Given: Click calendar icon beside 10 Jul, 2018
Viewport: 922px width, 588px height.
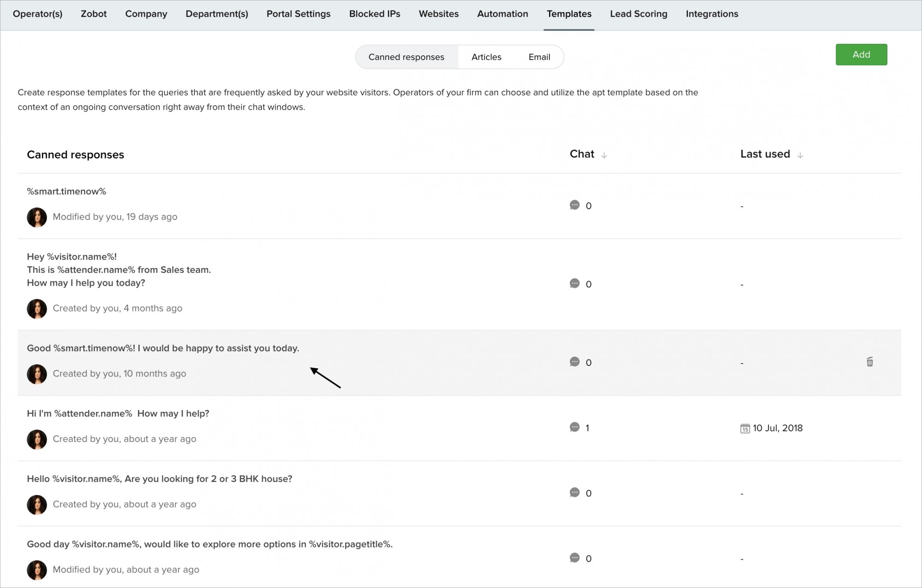Looking at the screenshot, I should coord(745,428).
